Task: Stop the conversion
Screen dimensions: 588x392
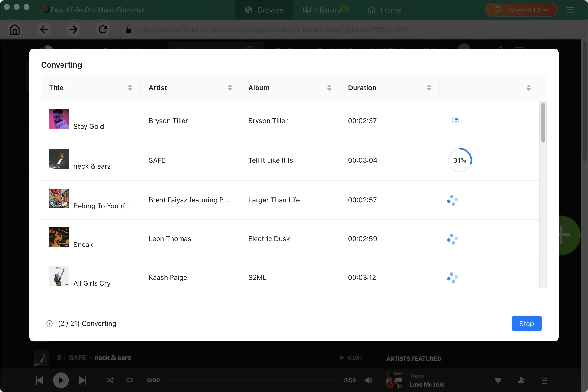Action: [x=527, y=323]
